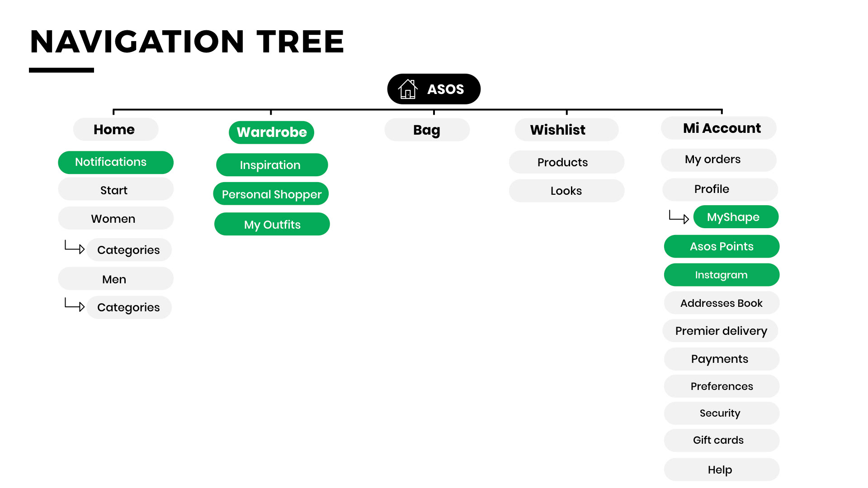Open Premier delivery entry
Image resolution: width=868 pixels, height=488 pixels.
pos(720,331)
